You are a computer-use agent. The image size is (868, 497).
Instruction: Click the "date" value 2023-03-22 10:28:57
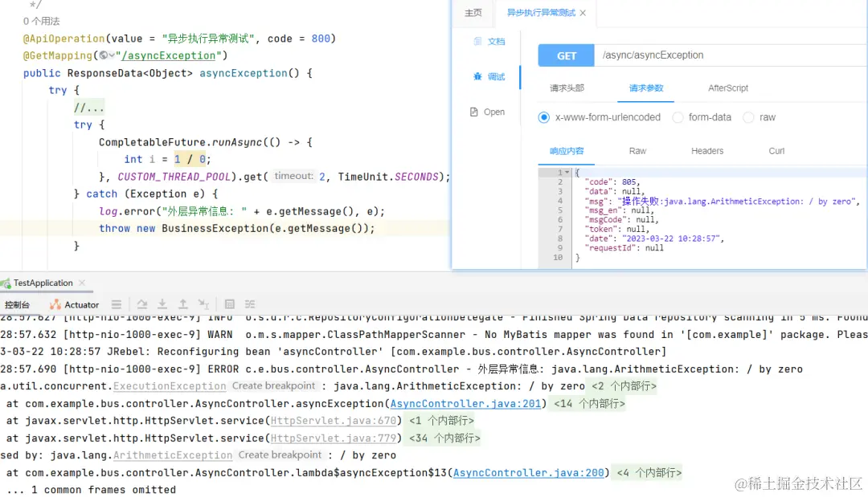[x=670, y=238]
